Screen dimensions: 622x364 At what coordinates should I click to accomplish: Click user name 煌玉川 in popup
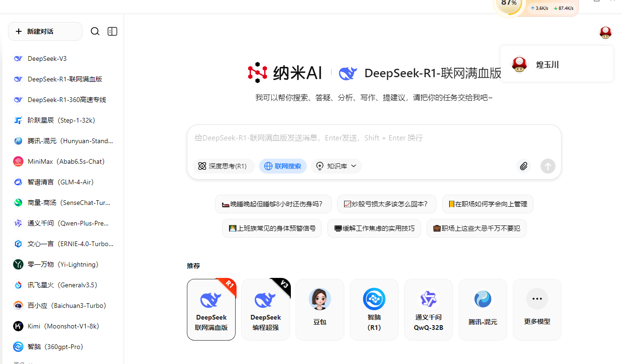(548, 65)
